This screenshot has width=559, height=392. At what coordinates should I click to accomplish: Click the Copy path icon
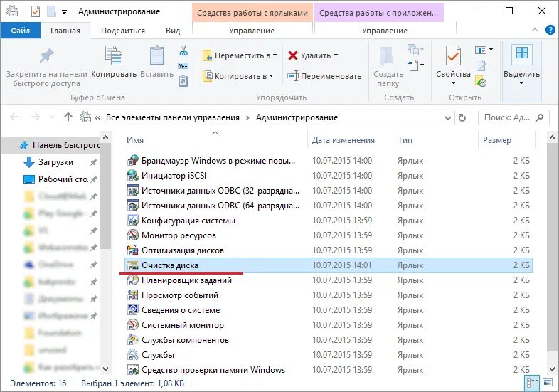pyautogui.click(x=183, y=66)
